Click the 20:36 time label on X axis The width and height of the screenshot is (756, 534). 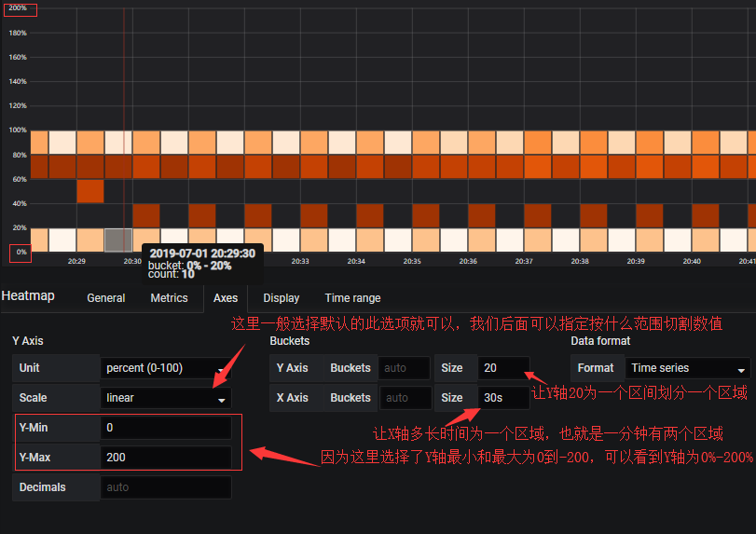coord(468,262)
